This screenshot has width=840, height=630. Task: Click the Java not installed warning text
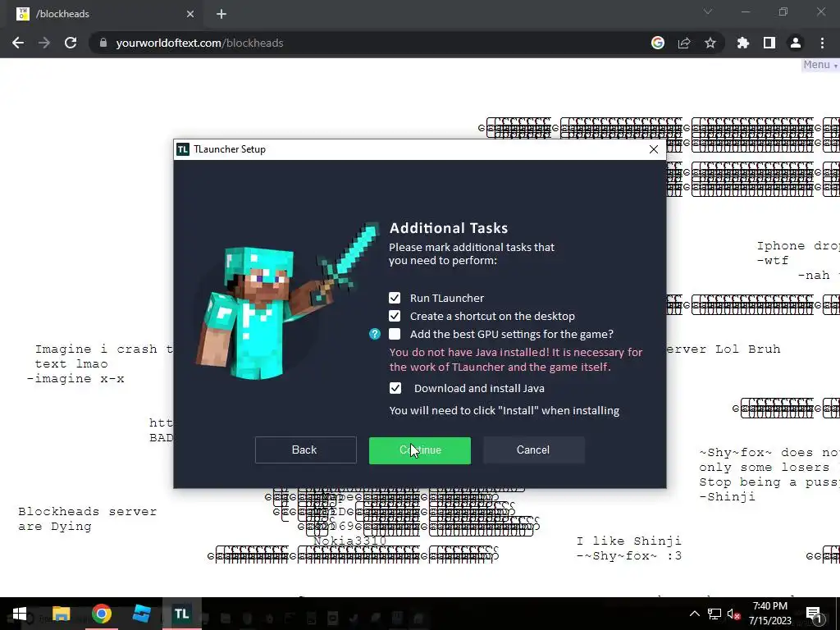(515, 359)
